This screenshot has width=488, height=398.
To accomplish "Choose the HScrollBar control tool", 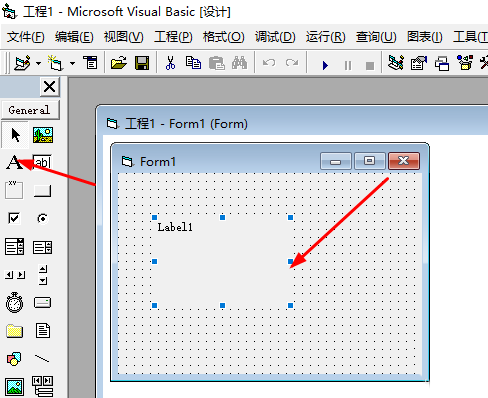I will pyautogui.click(x=15, y=275).
